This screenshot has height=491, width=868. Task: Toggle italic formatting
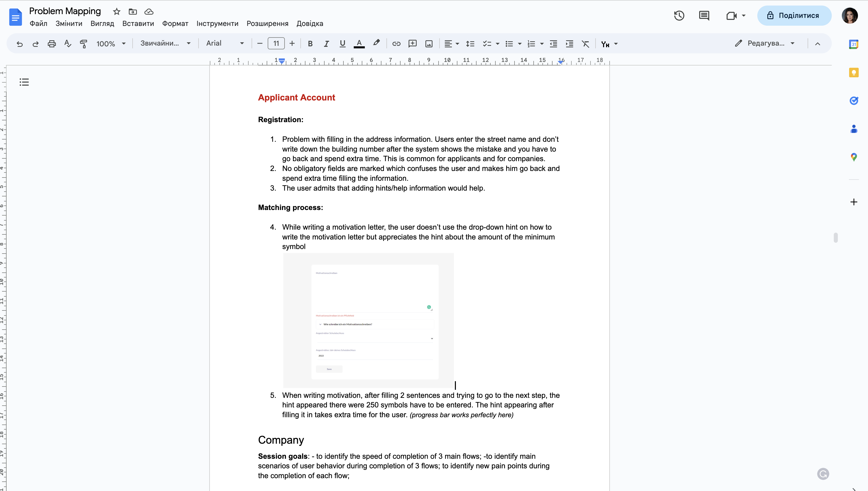tap(326, 44)
